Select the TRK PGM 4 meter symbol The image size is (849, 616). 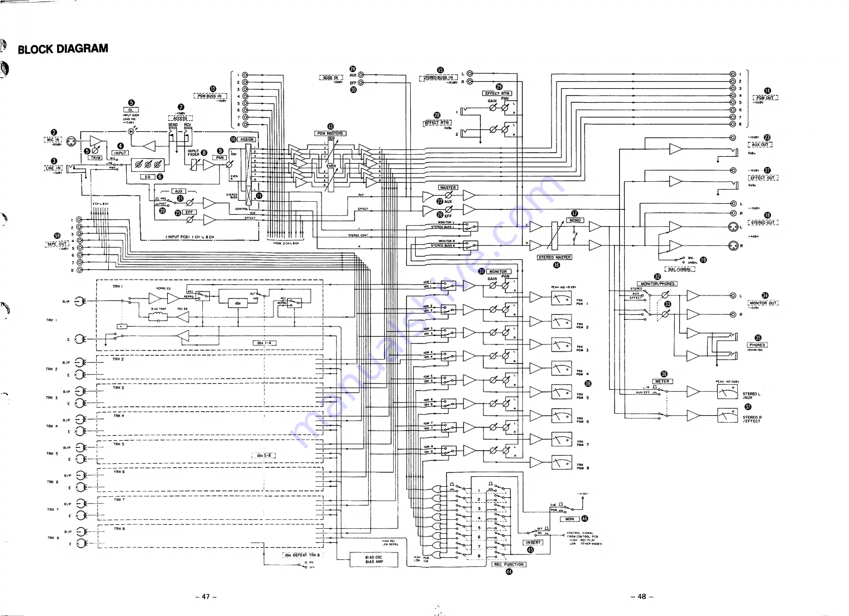click(561, 369)
